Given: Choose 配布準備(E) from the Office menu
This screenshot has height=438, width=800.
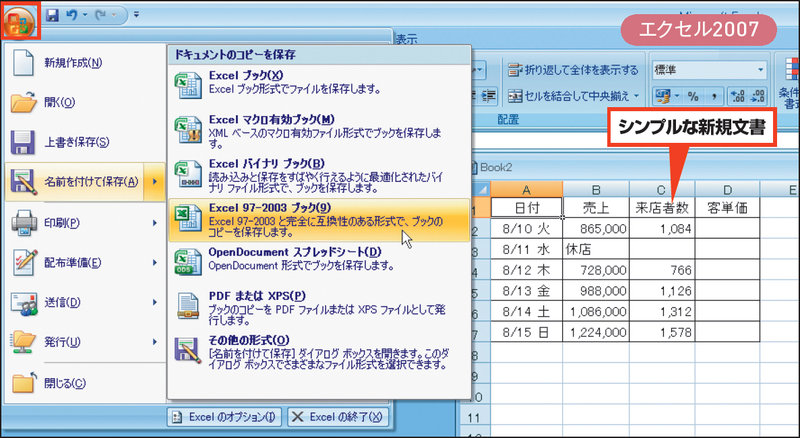Looking at the screenshot, I should coord(85,263).
